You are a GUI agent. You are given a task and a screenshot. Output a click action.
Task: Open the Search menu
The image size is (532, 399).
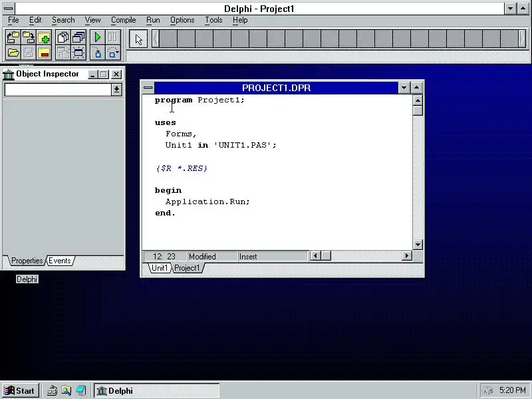(x=63, y=20)
